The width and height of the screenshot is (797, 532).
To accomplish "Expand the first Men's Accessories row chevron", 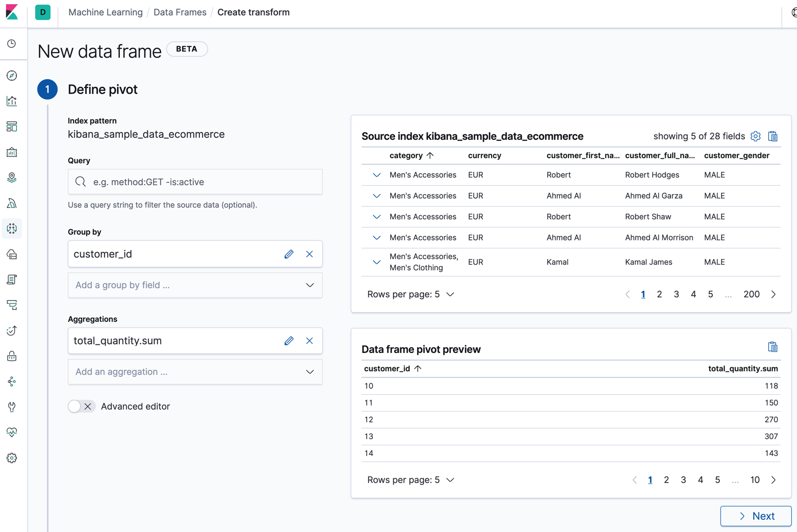I will pyautogui.click(x=376, y=174).
